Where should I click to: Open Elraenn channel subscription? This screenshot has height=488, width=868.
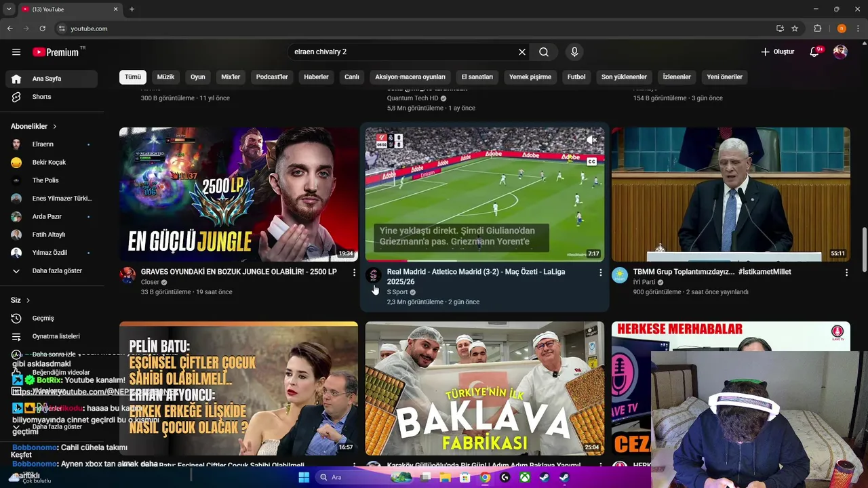52,144
